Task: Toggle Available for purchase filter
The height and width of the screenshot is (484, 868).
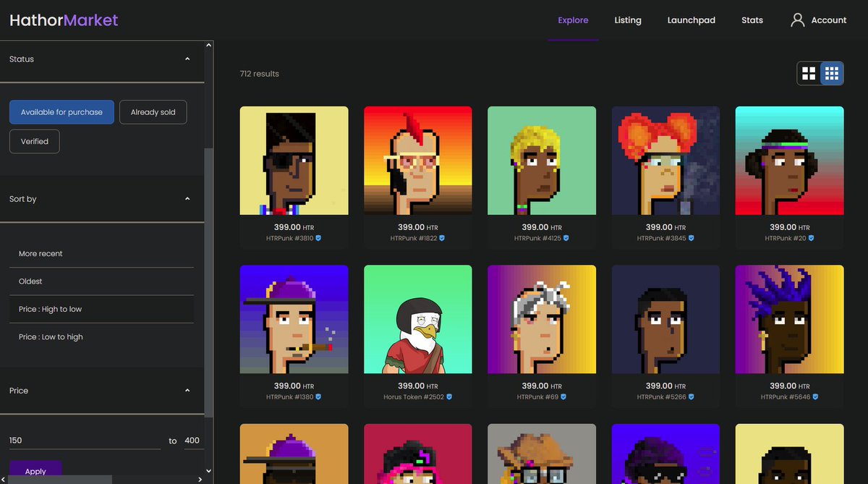Action: click(61, 112)
